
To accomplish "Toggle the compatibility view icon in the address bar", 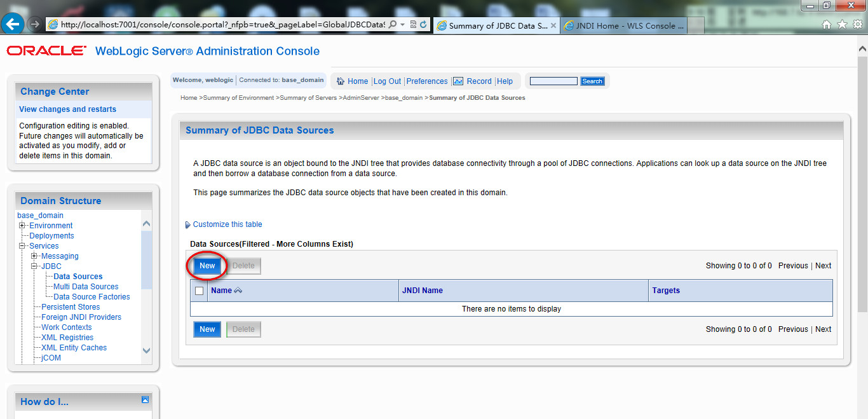I will coord(413,24).
